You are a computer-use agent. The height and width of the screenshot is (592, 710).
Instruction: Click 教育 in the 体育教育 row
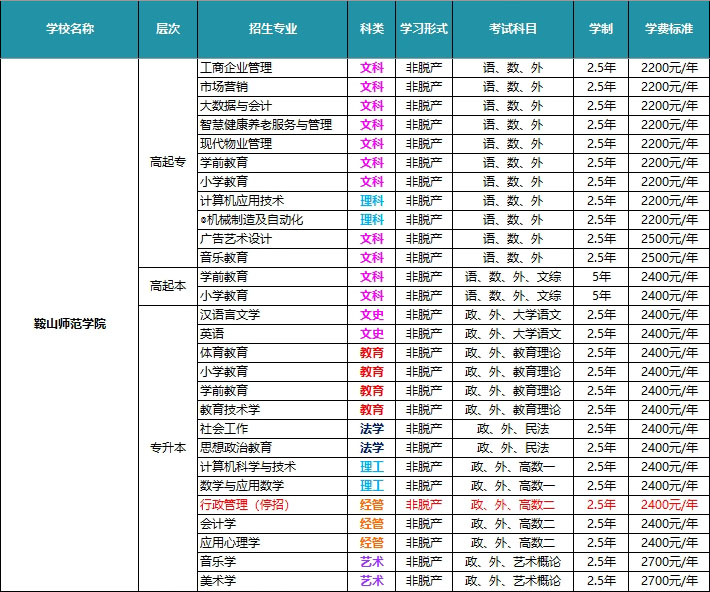(372, 353)
